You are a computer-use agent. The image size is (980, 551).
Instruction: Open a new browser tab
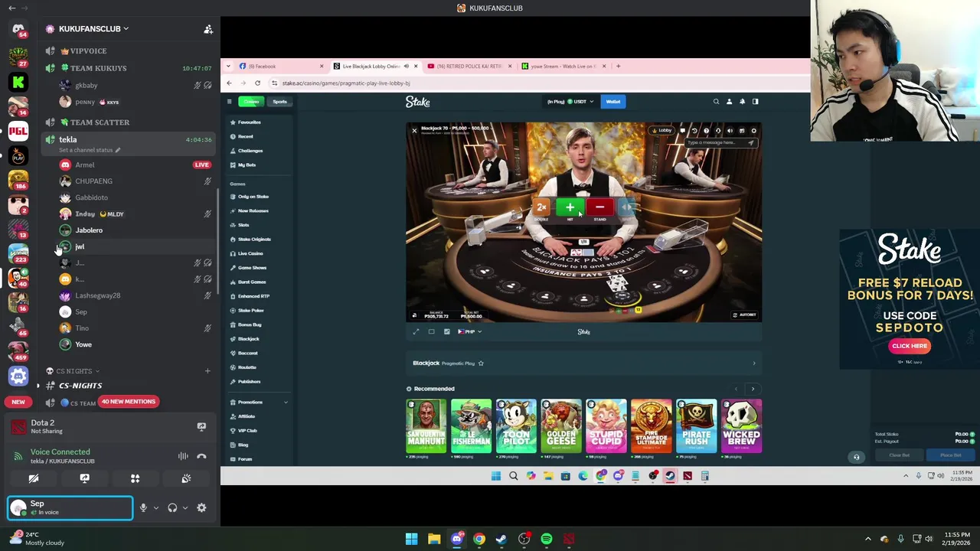click(619, 66)
